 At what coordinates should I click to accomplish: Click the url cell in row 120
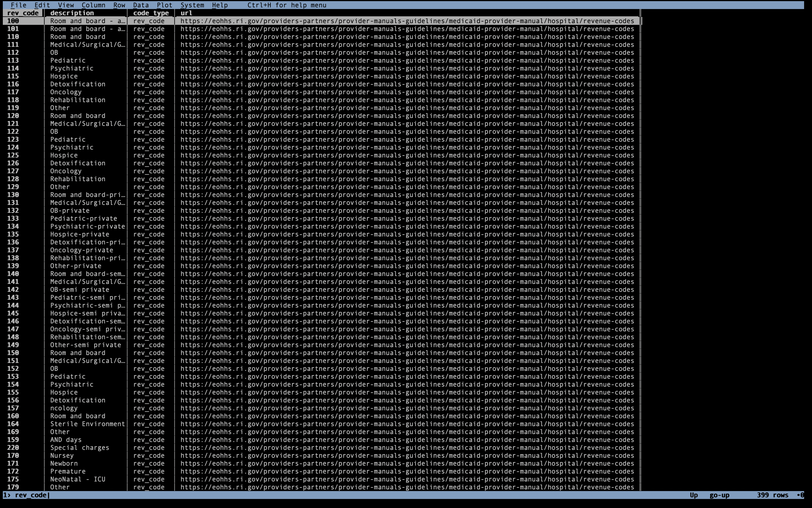coord(408,116)
